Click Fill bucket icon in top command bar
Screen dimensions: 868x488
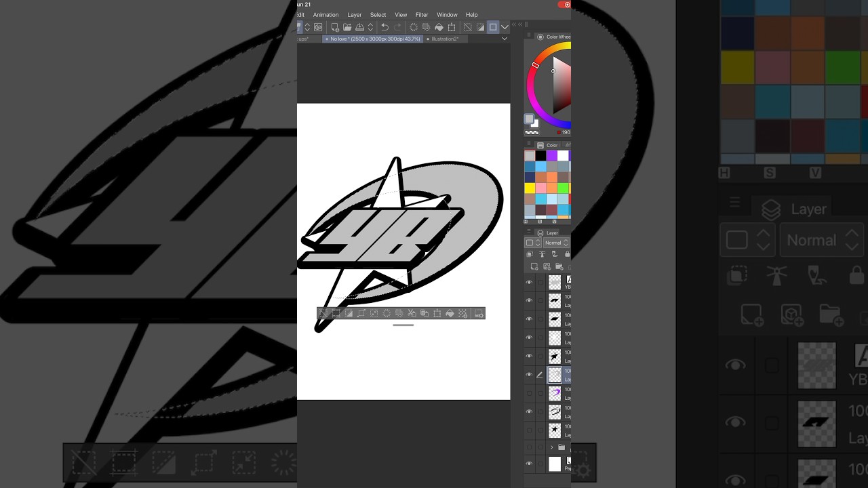439,27
